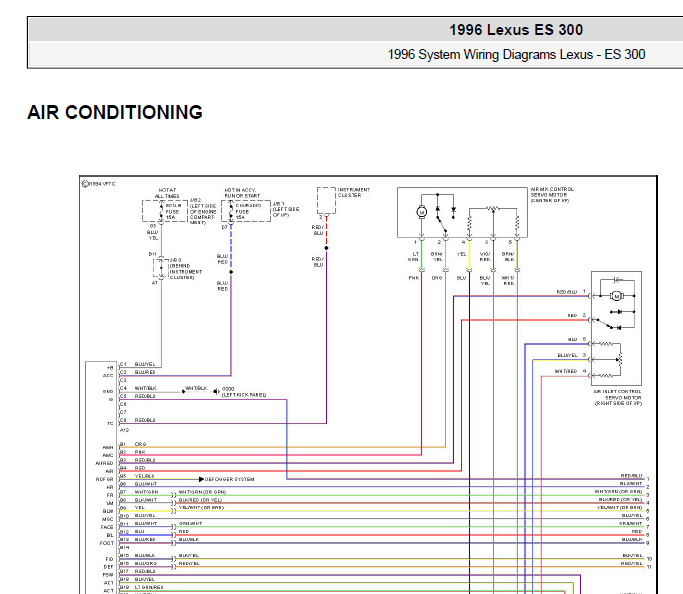Click the "INSTRUMENT CLUSTER" label
683x594 pixels.
tap(353, 192)
